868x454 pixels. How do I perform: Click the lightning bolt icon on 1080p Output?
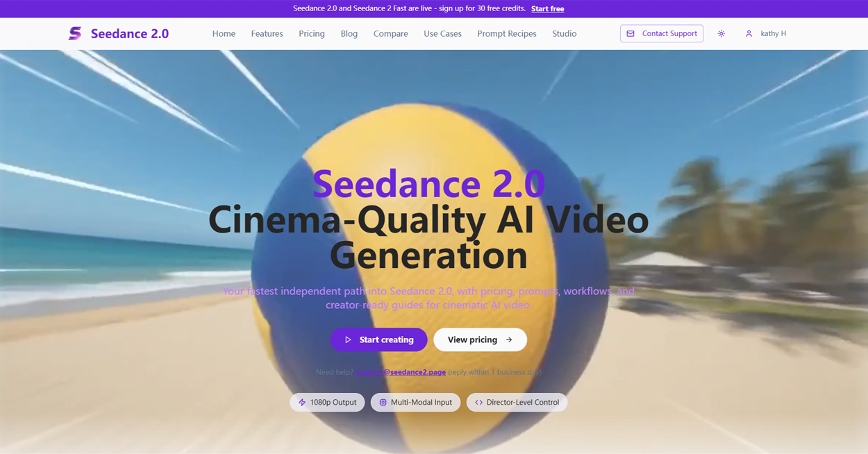pyautogui.click(x=302, y=402)
